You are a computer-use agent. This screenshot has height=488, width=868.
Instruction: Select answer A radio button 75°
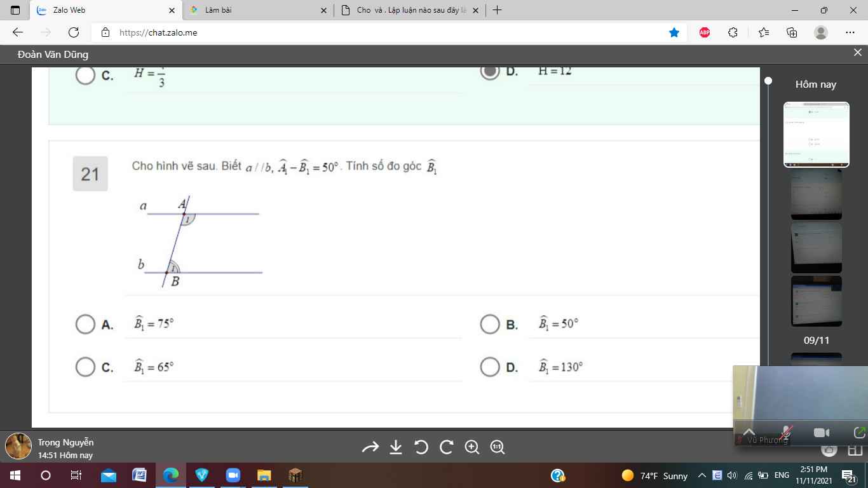(85, 324)
